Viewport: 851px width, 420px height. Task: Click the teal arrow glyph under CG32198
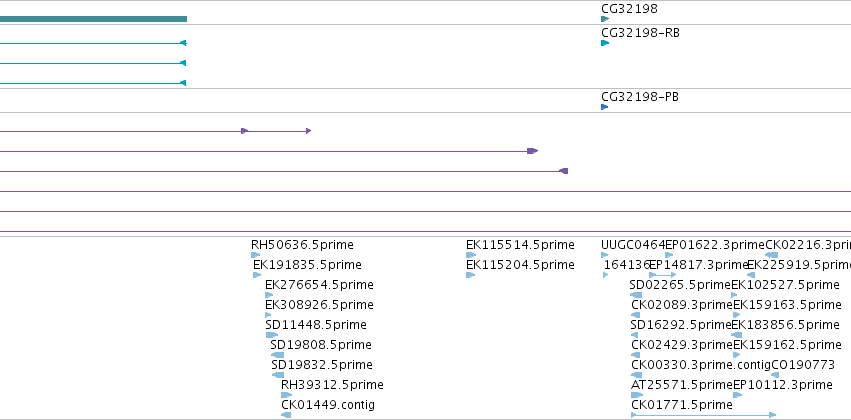coord(605,19)
